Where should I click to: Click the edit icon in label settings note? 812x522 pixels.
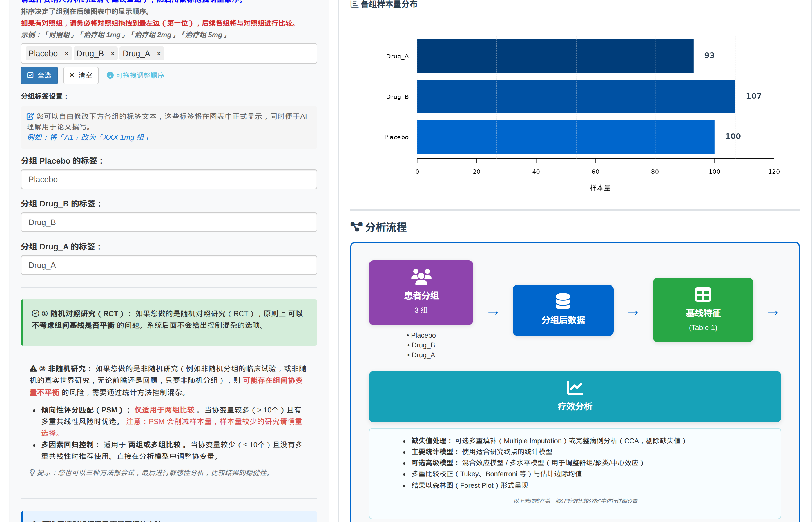[x=30, y=116]
